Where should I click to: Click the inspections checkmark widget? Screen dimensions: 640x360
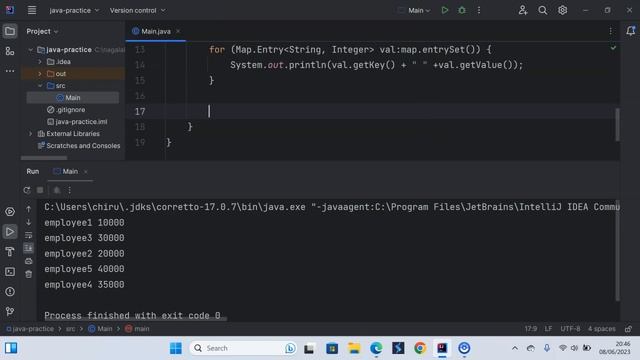pyautogui.click(x=613, y=48)
